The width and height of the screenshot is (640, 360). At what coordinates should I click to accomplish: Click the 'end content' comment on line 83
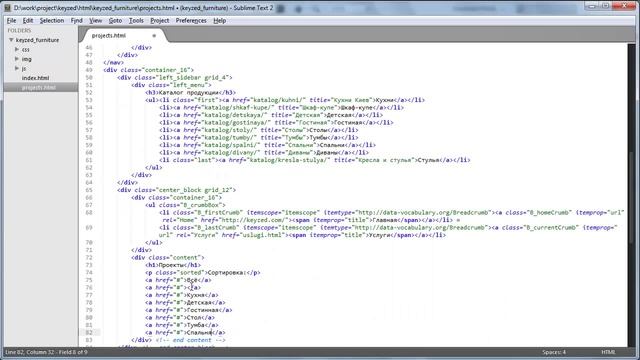pos(191,340)
